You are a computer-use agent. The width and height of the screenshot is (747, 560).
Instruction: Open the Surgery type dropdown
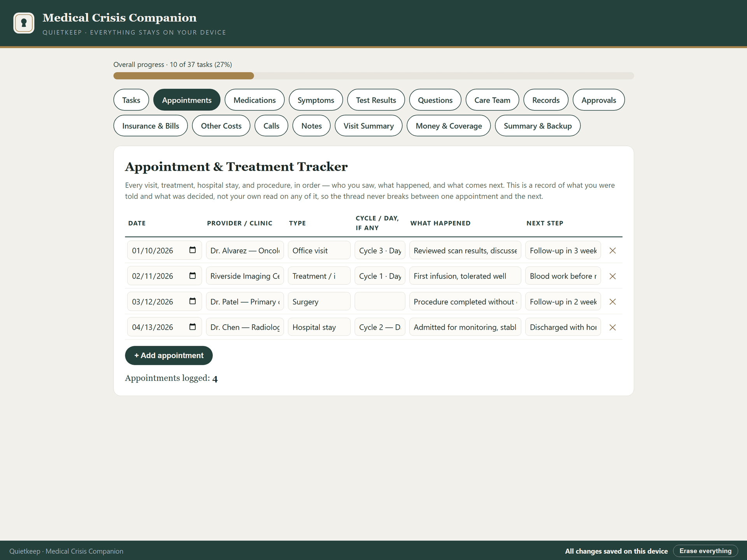319,302
